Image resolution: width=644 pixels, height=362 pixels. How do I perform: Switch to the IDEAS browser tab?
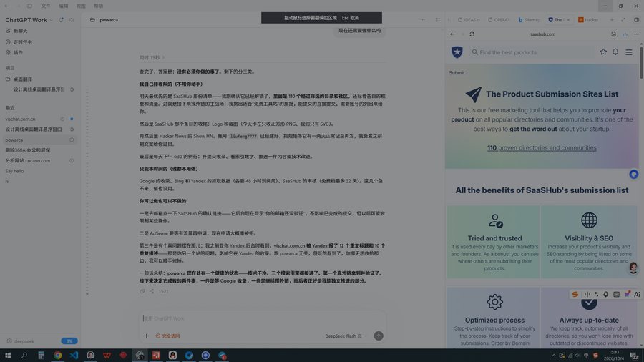tap(469, 20)
